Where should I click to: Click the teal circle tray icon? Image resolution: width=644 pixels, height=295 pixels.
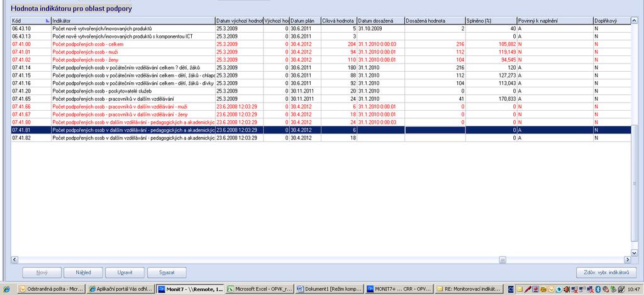(558, 289)
